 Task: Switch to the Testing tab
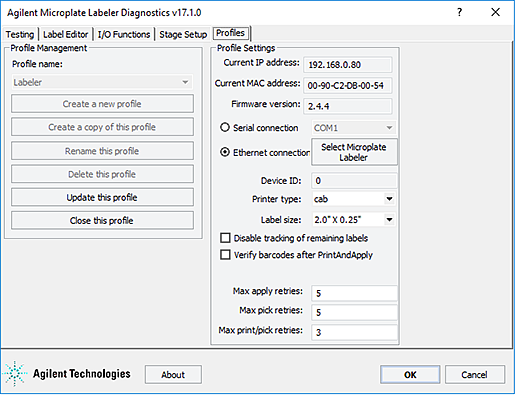[20, 34]
